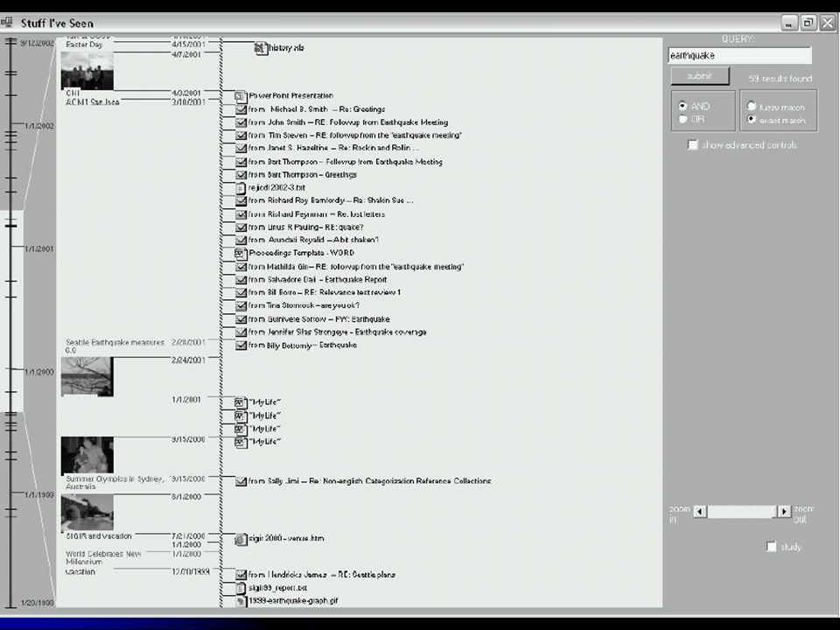
Task: Click mail icon from Billy Bottomly
Action: (x=241, y=346)
